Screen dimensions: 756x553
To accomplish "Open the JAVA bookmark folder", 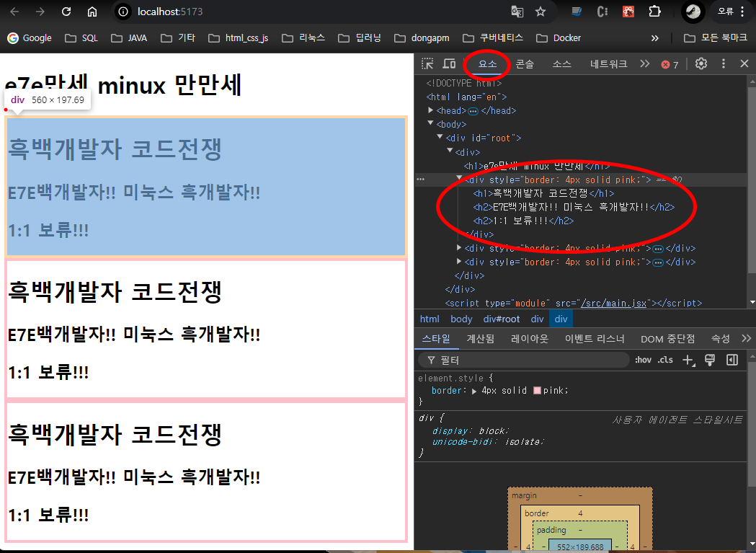I will tap(129, 38).
